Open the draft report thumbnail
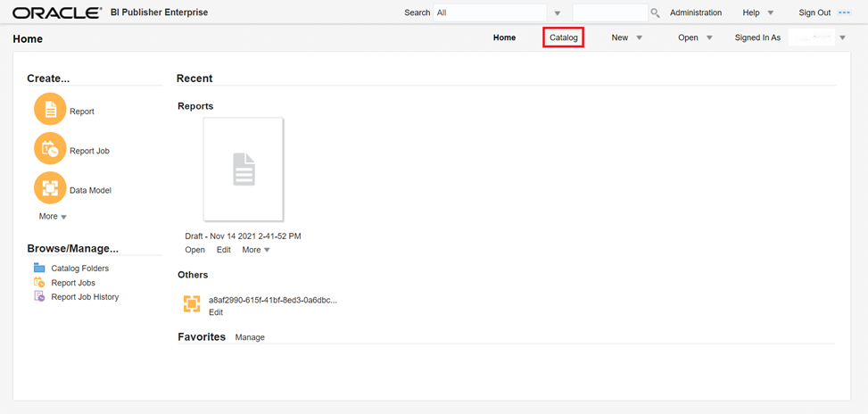Image resolution: width=868 pixels, height=414 pixels. tap(243, 169)
